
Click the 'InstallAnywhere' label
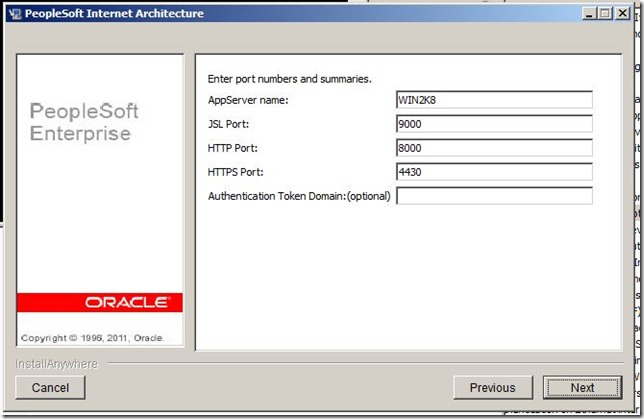coord(56,364)
